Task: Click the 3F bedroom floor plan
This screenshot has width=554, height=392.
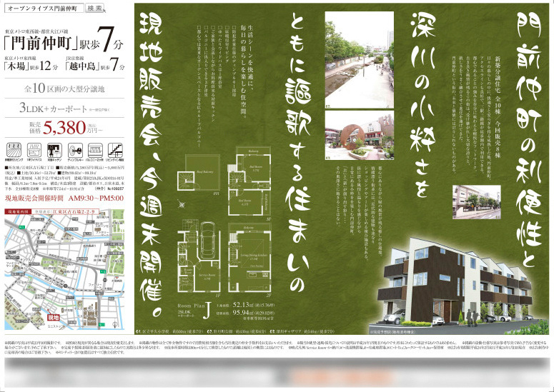Action: 249,182
